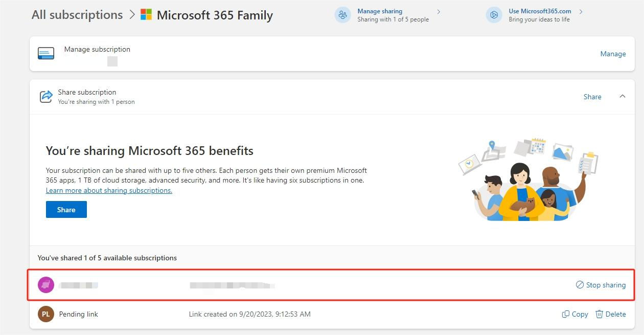The height and width of the screenshot is (335, 644).
Task: Go back to All subscriptions
Action: 77,14
